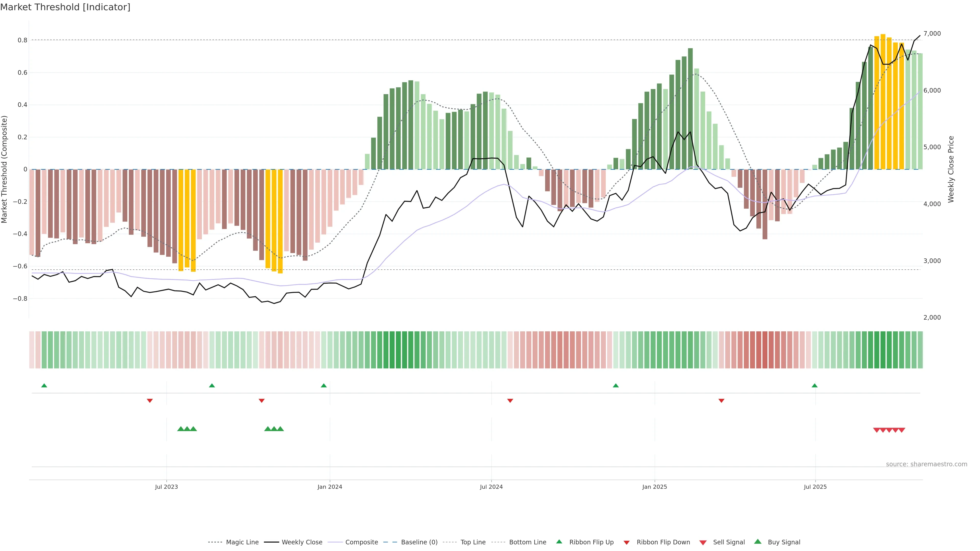980x551 pixels.
Task: Click the Ribbon Flip Down marker just before Jul 2023
Action: pos(150,400)
